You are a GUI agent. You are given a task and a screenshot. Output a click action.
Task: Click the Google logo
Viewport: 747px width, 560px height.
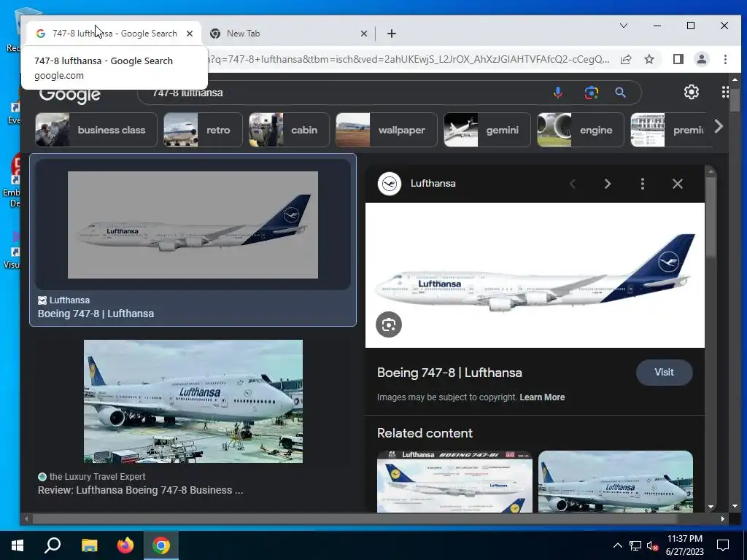(x=69, y=95)
